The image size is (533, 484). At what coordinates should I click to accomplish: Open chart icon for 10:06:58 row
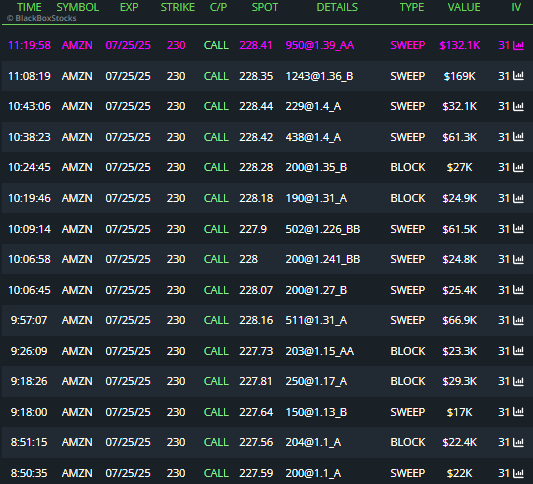coord(518,259)
